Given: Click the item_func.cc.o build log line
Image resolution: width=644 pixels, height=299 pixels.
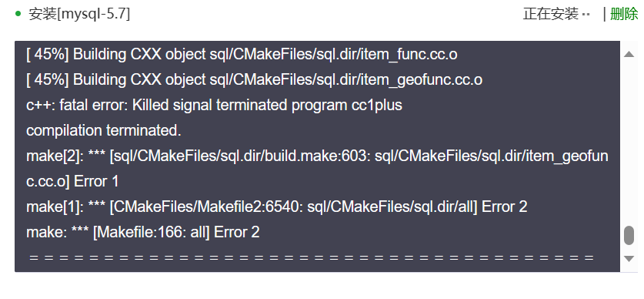Looking at the screenshot, I should [242, 54].
